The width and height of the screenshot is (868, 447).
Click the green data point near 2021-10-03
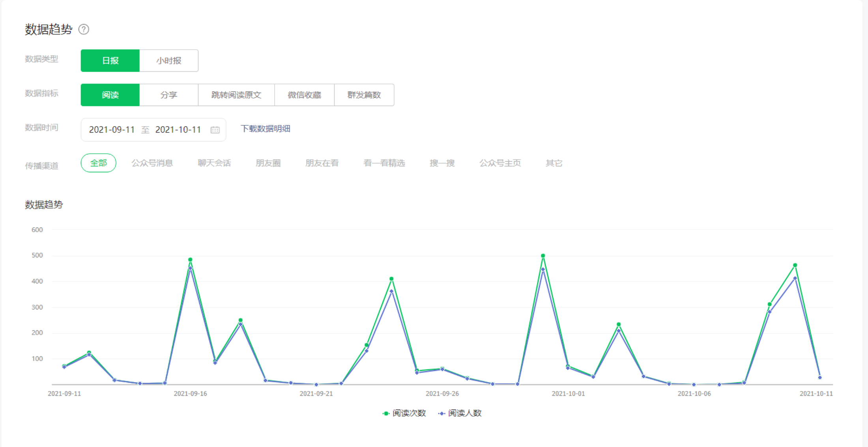619,324
